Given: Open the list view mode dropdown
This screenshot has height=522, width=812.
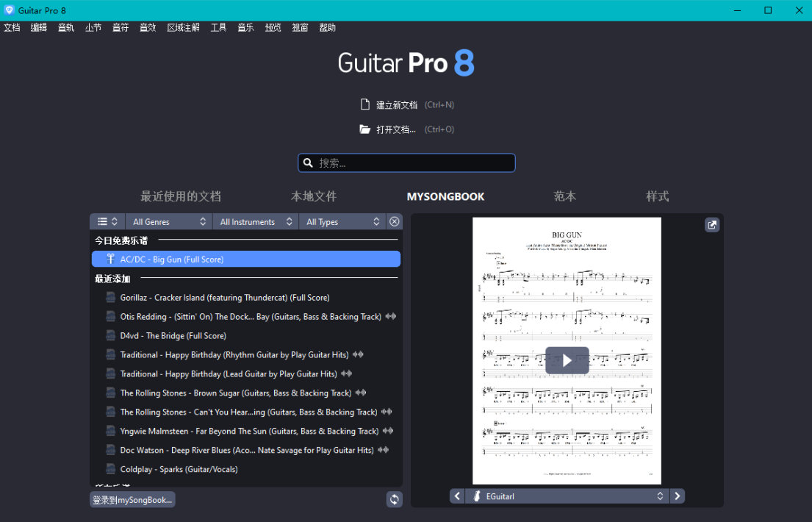Looking at the screenshot, I should 108,222.
